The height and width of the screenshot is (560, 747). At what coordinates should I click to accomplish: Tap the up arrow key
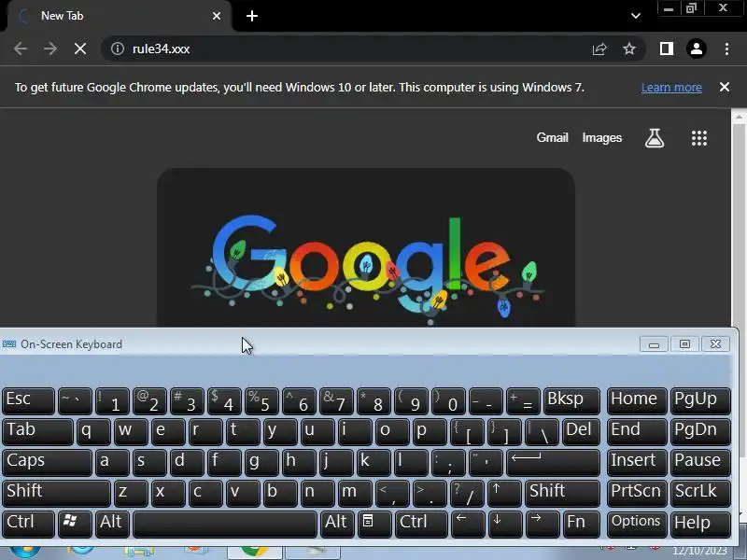(x=504, y=493)
